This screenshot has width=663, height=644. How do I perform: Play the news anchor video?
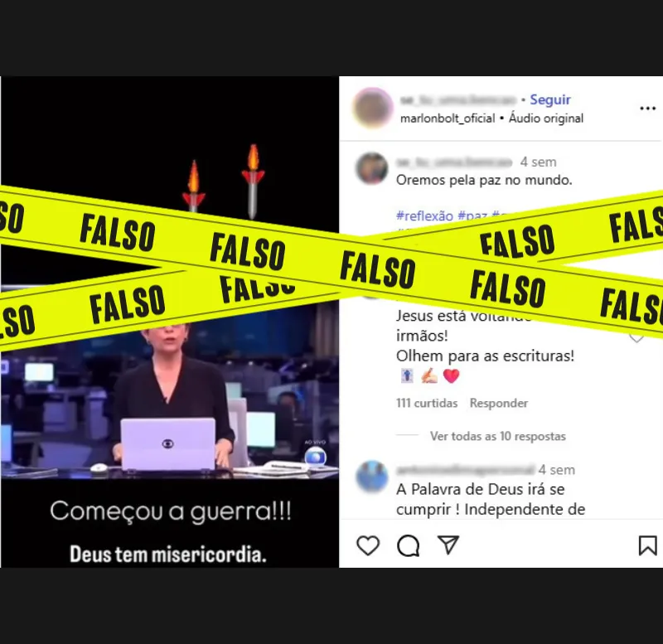coord(170,322)
